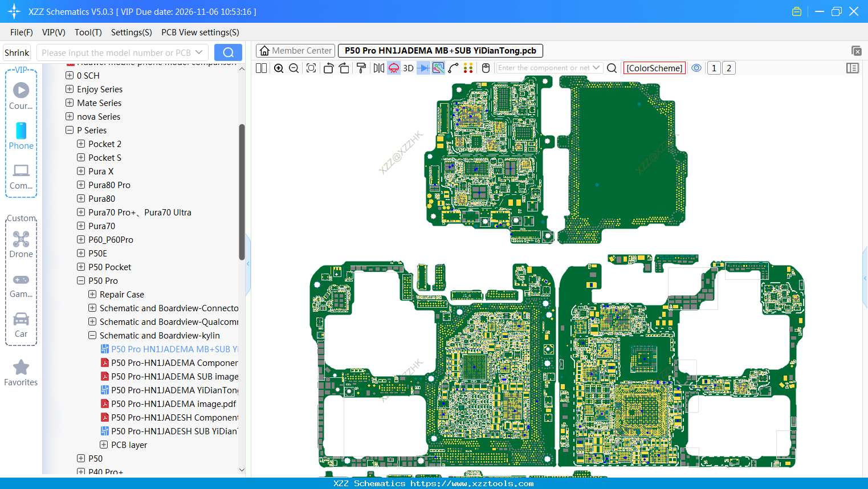Click the mouse settings icon
This screenshot has height=489, width=868.
click(486, 68)
